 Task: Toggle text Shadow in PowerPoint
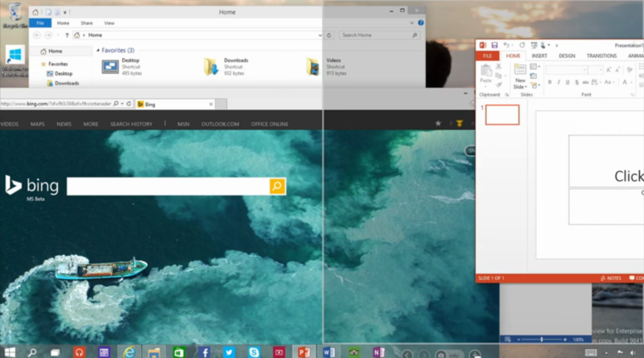click(x=576, y=83)
